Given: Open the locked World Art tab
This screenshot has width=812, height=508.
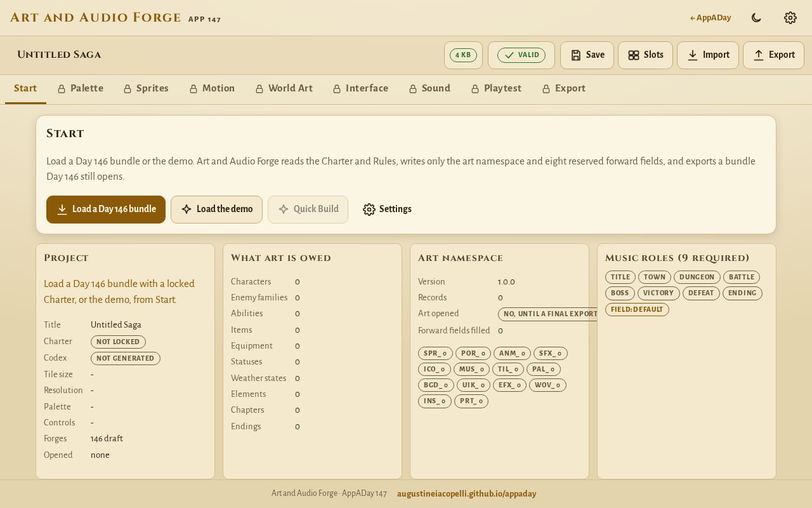Looking at the screenshot, I should click(x=284, y=89).
